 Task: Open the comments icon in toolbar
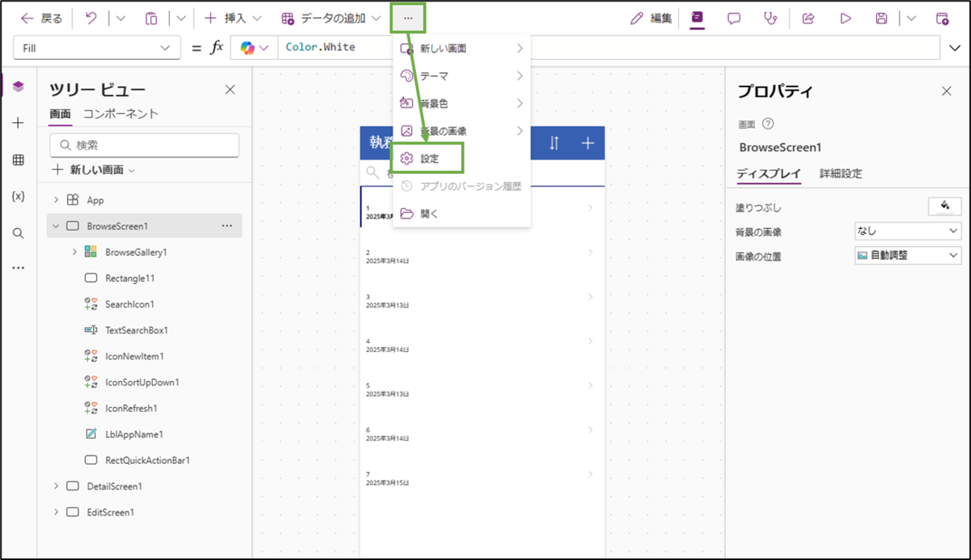734,18
